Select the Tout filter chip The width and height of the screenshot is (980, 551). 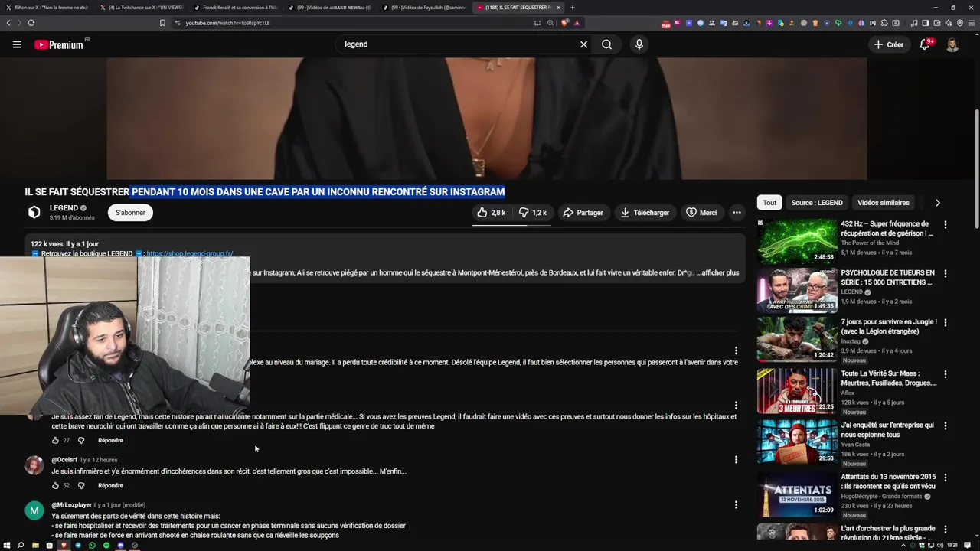tap(769, 203)
